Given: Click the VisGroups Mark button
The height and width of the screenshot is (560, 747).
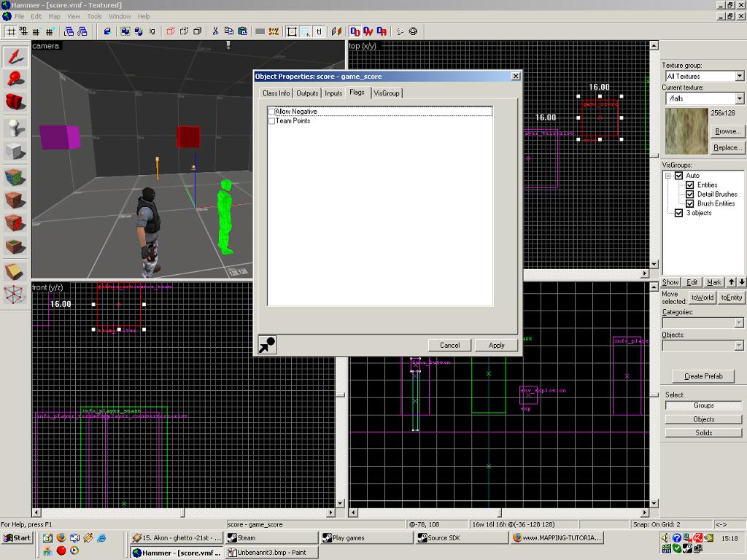Looking at the screenshot, I should point(713,282).
